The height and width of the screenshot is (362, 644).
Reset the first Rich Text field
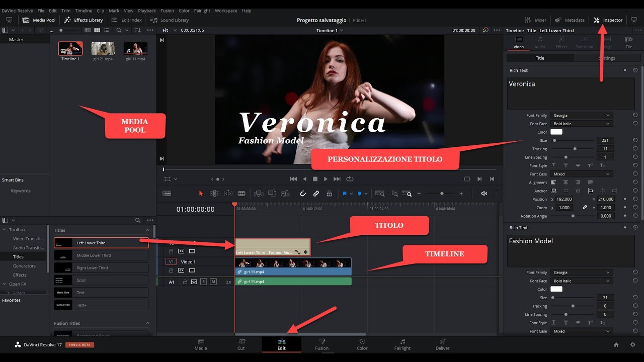[635, 70]
